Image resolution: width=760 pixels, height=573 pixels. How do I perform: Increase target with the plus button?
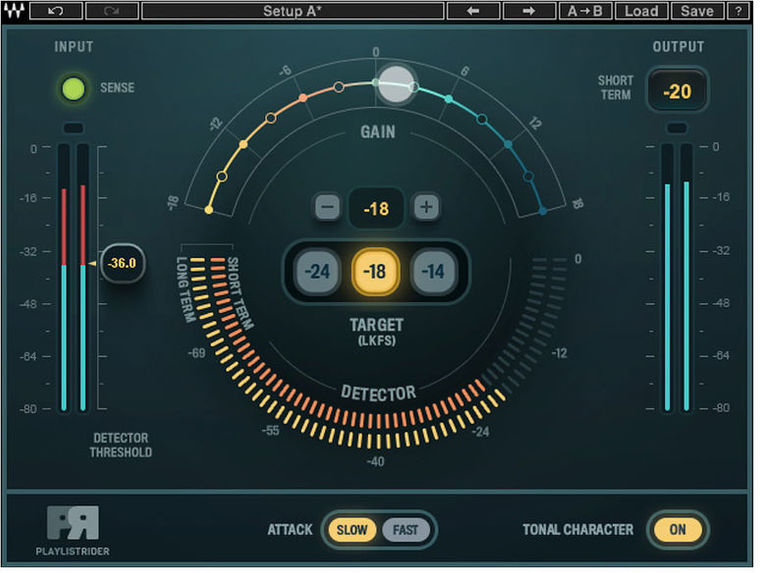[x=427, y=207]
